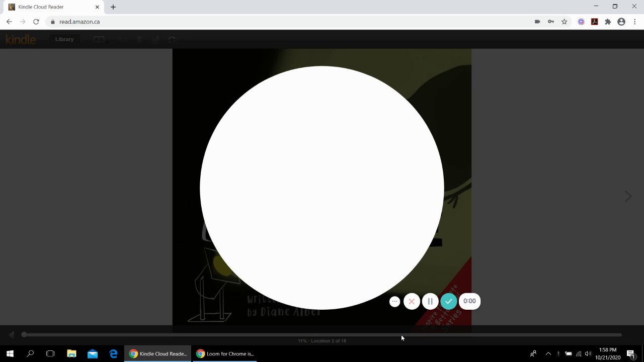The height and width of the screenshot is (362, 644).
Task: Click the microphone tray icon
Action: pos(558,353)
